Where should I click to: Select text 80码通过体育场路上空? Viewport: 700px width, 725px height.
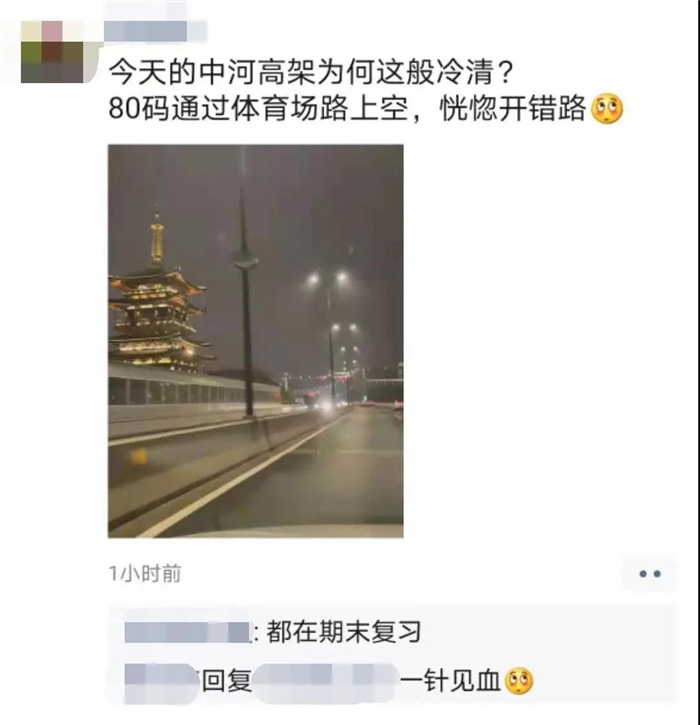tap(259, 109)
